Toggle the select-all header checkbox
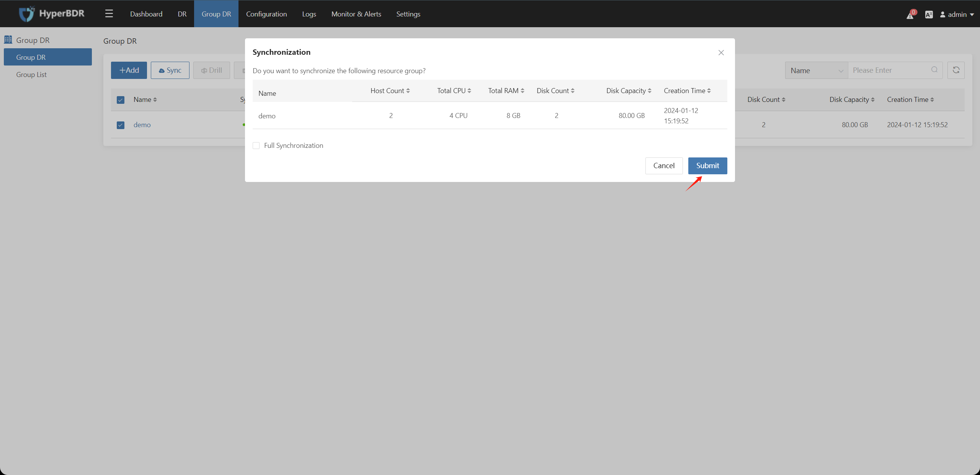This screenshot has width=980, height=475. pos(121,99)
